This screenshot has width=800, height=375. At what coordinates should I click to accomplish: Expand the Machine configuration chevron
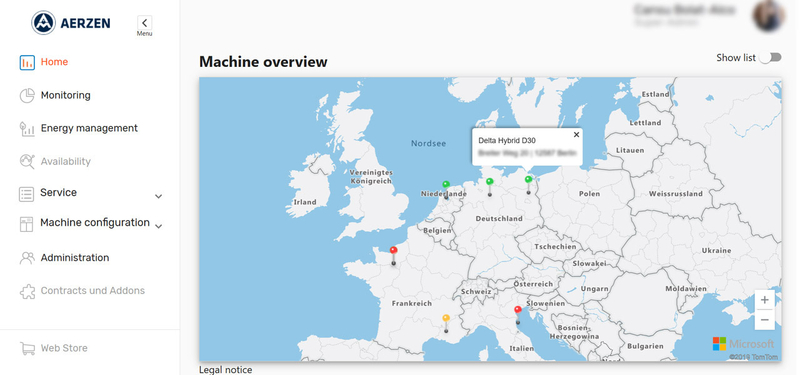(159, 226)
